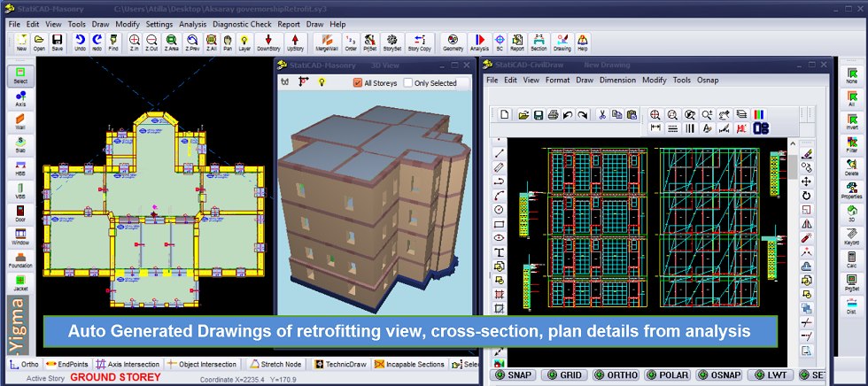Click the Story Copy icon
The height and width of the screenshot is (386, 868).
click(x=419, y=42)
